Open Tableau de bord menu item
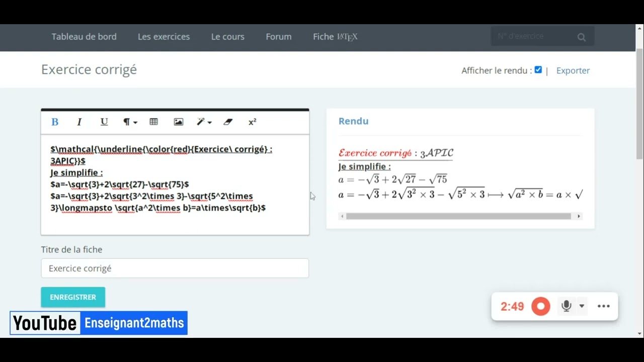644x362 pixels. pos(84,37)
